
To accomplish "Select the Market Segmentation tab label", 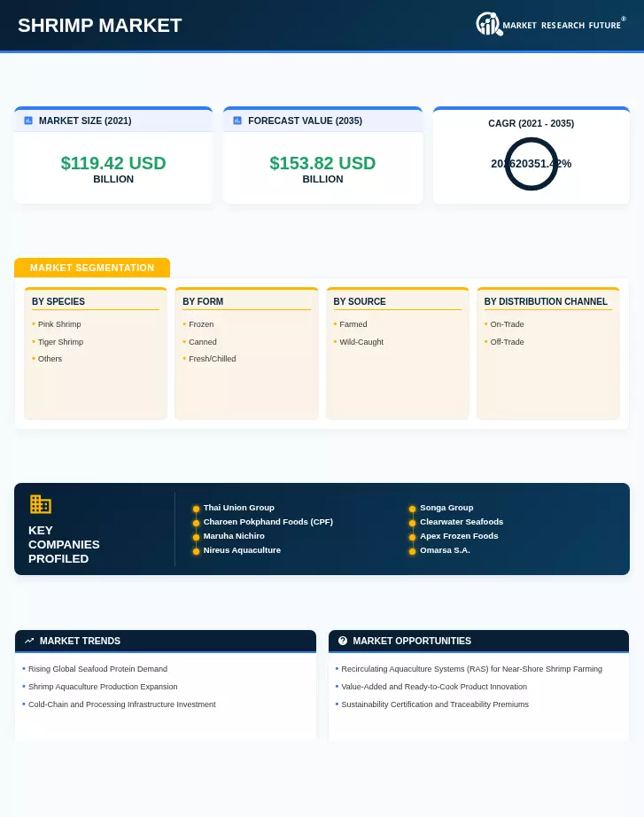I will coord(92,268).
